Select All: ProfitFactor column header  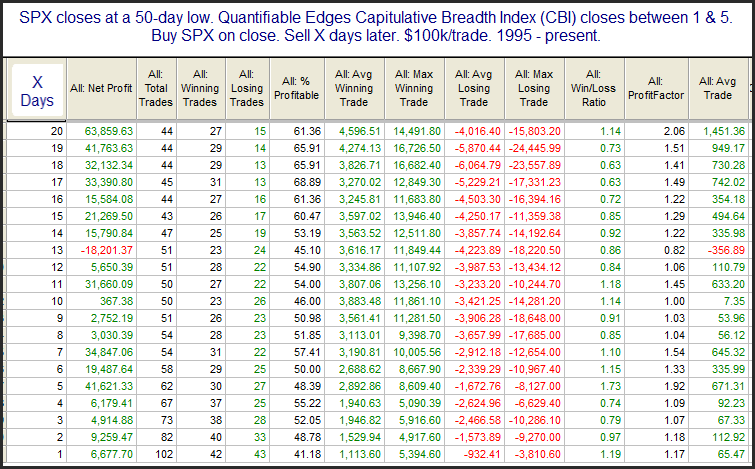click(x=656, y=89)
